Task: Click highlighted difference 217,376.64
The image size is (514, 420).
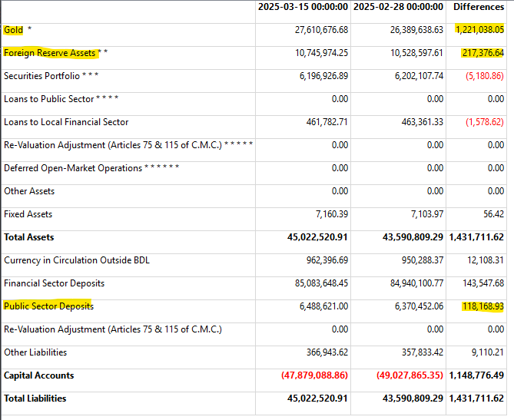Action: point(482,53)
